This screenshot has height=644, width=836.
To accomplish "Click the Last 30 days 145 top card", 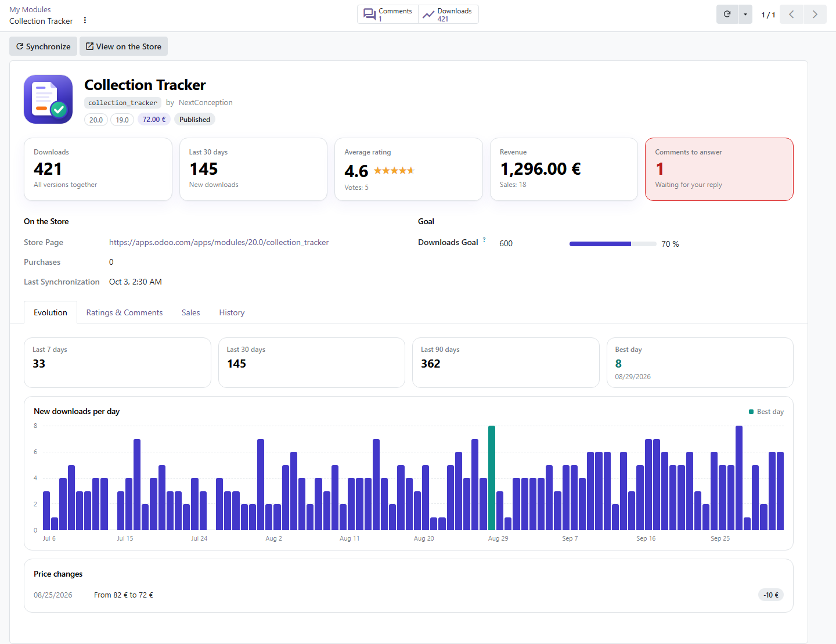I will [253, 169].
